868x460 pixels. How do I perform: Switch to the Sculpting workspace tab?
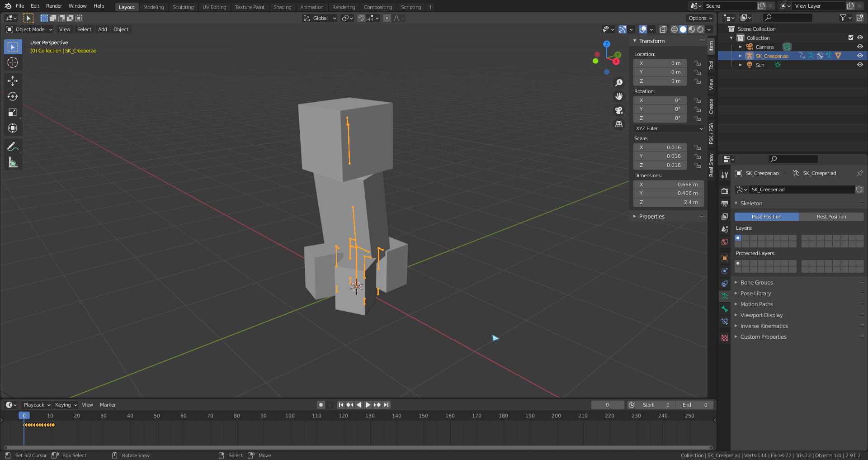[x=183, y=7]
